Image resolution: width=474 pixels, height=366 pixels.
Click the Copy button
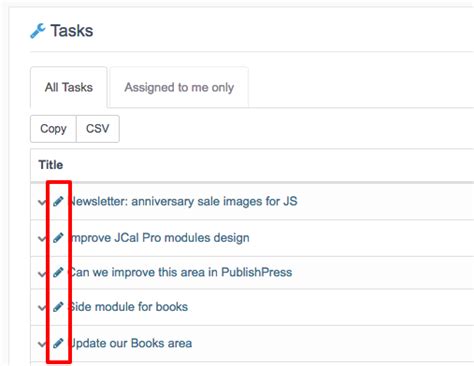pos(53,129)
